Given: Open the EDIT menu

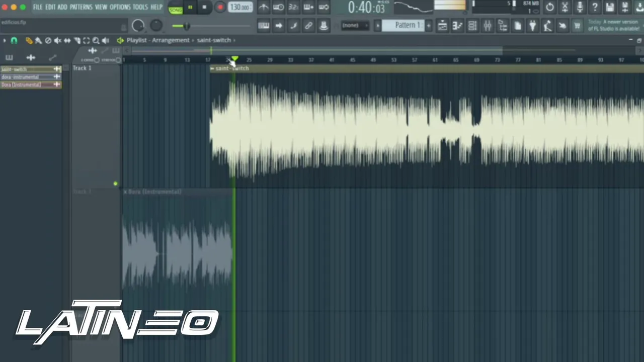Looking at the screenshot, I should point(50,7).
